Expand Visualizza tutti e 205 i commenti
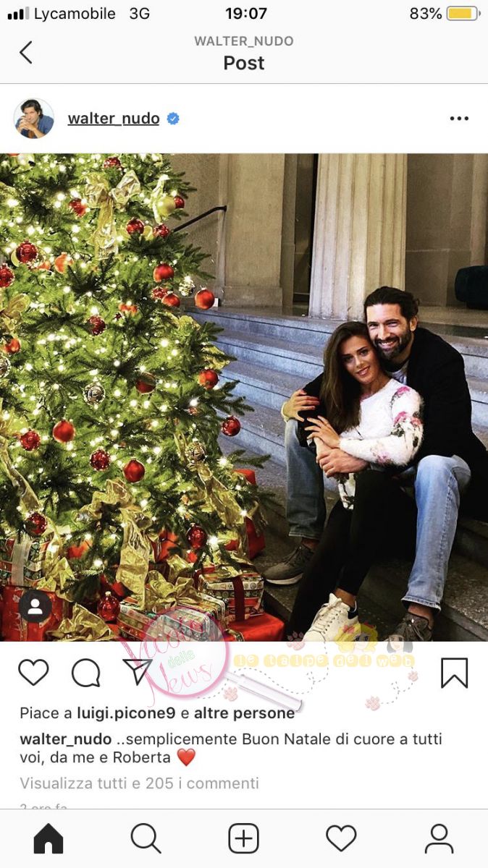The height and width of the screenshot is (868, 488). [139, 783]
